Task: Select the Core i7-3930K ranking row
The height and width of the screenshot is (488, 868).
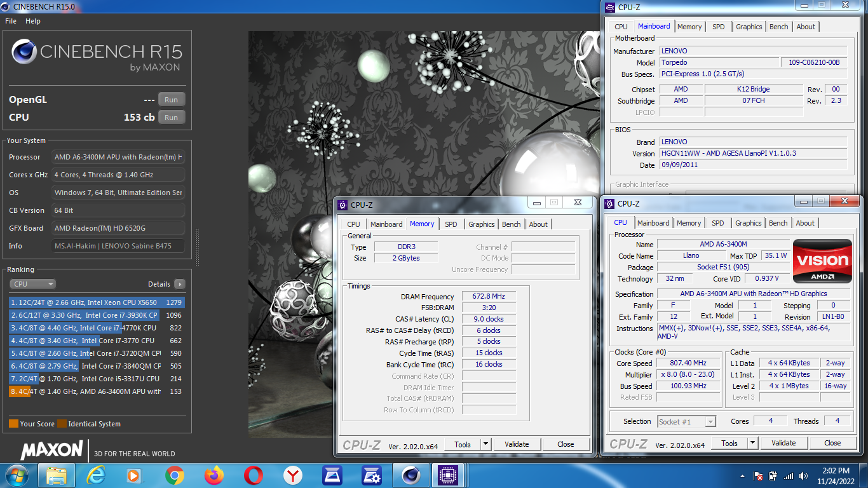Action: pos(96,315)
